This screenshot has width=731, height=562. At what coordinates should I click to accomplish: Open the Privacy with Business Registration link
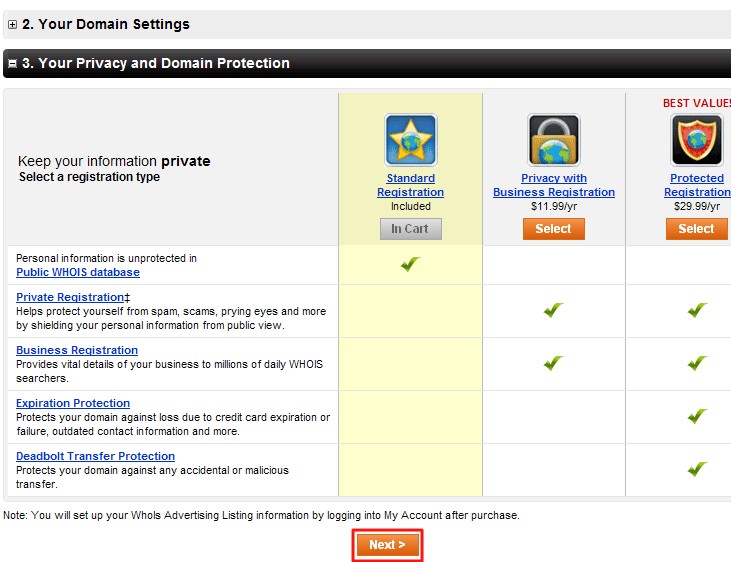point(554,185)
